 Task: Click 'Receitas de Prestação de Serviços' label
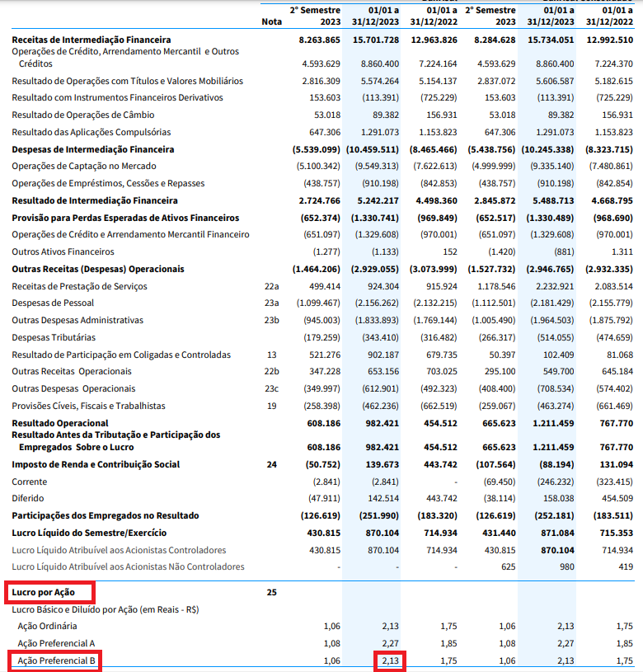point(80,286)
